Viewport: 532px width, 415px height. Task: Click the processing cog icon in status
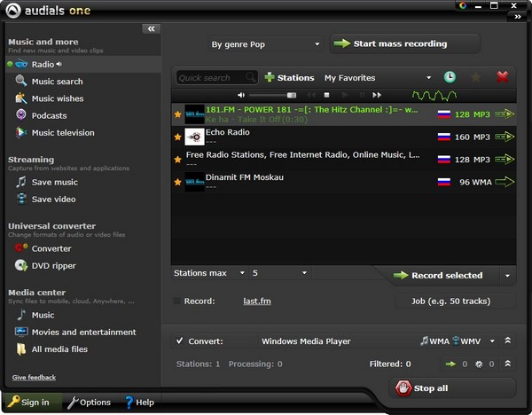[x=479, y=364]
